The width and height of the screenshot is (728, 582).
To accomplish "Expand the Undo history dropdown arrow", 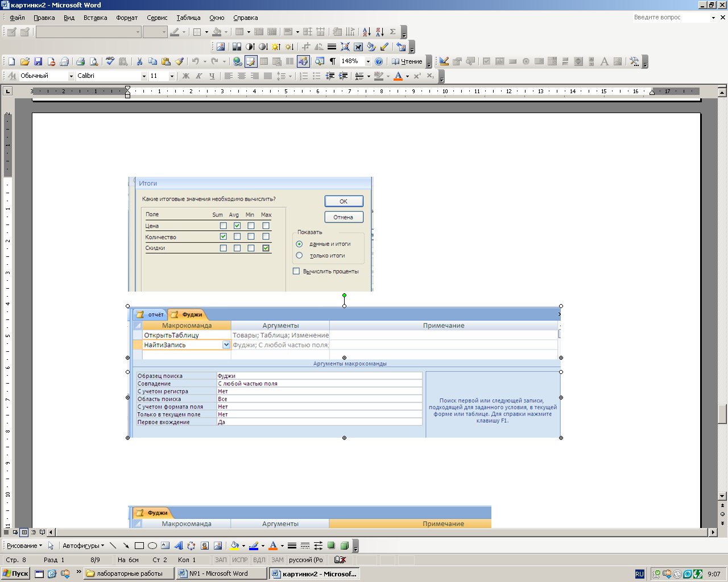I will coord(205,61).
